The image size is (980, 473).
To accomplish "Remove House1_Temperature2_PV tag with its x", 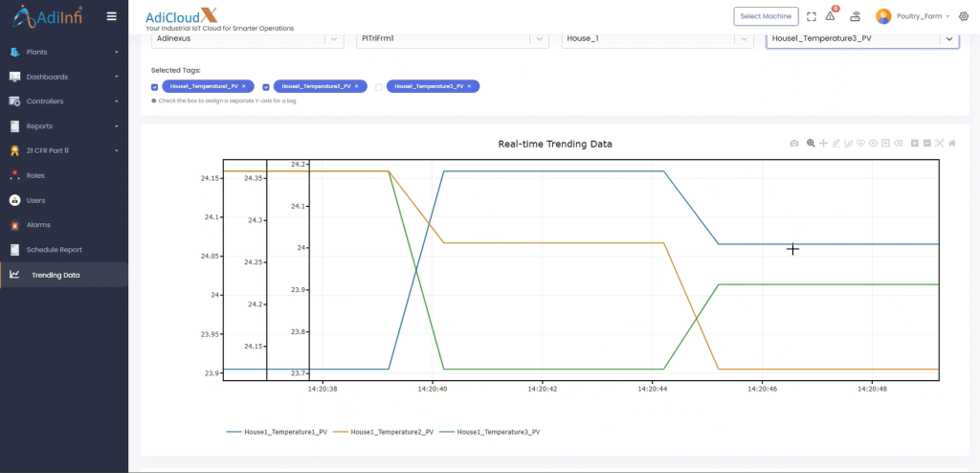I will pos(357,86).
